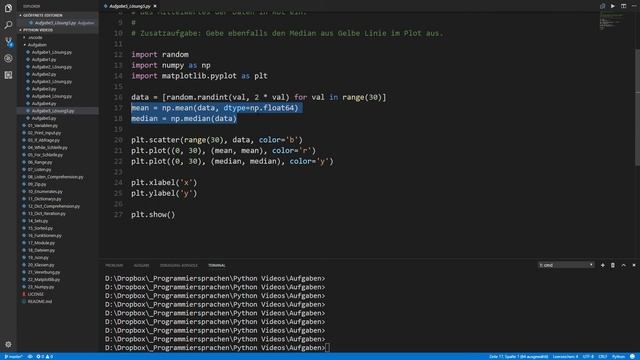This screenshot has height=360, width=640.
Task: Switch to the Ausgabe panel tab
Action: pyautogui.click(x=141, y=265)
